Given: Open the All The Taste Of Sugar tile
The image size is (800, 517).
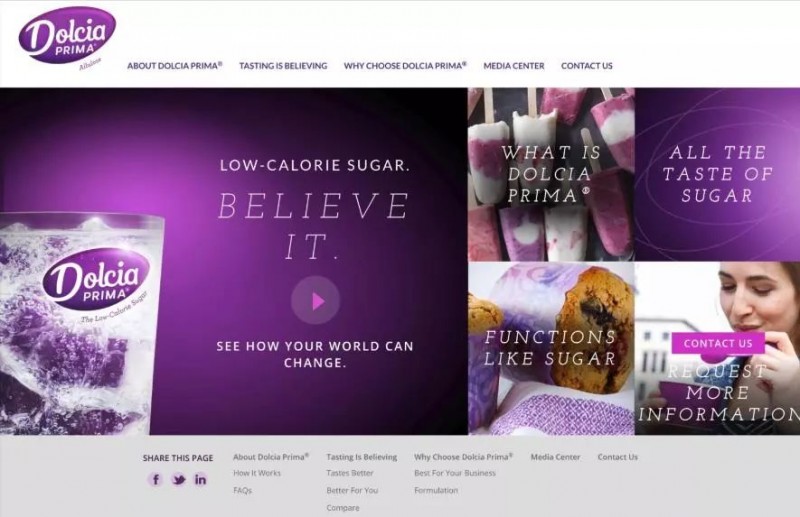Looking at the screenshot, I should point(717,175).
